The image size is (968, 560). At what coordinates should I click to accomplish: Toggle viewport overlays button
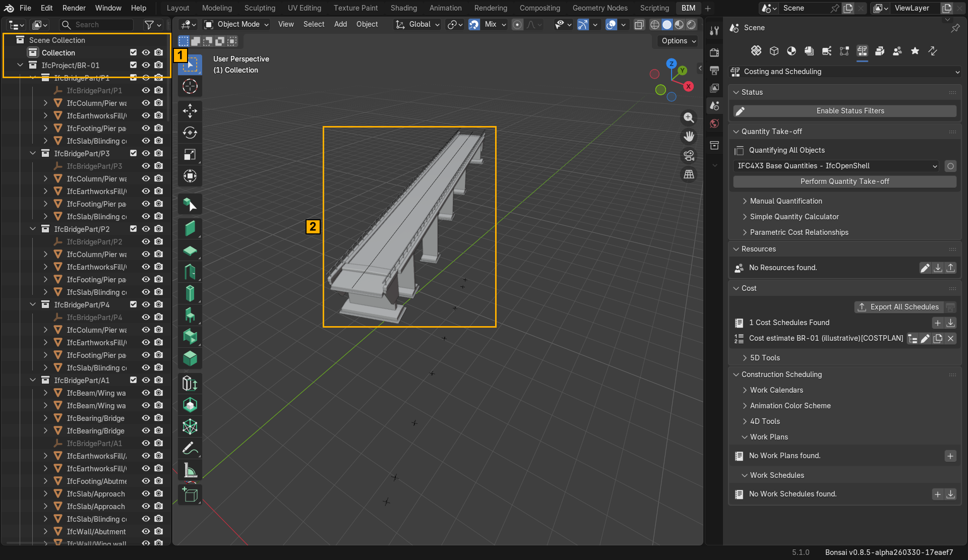[x=611, y=24]
